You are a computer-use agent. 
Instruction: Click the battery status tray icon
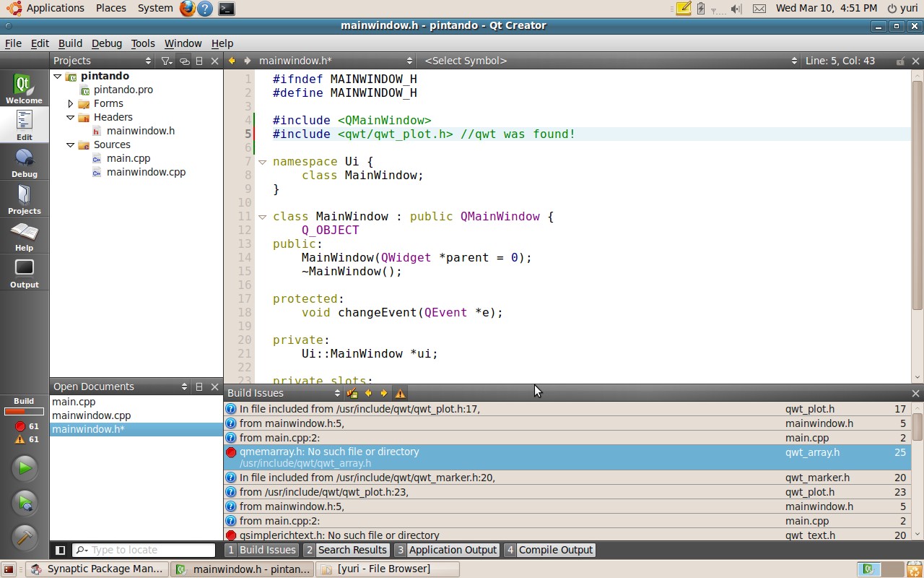[x=700, y=9]
